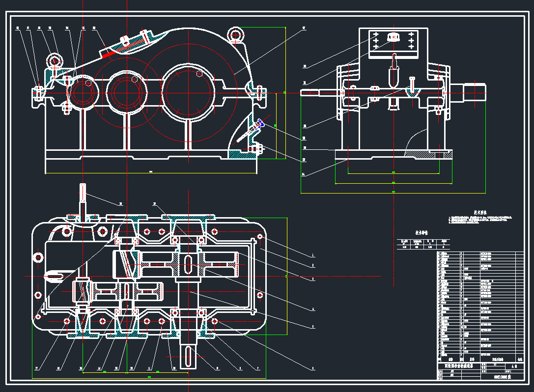This screenshot has width=534, height=392.
Task: Select the wide output shaft end in side view
Action: point(475,92)
